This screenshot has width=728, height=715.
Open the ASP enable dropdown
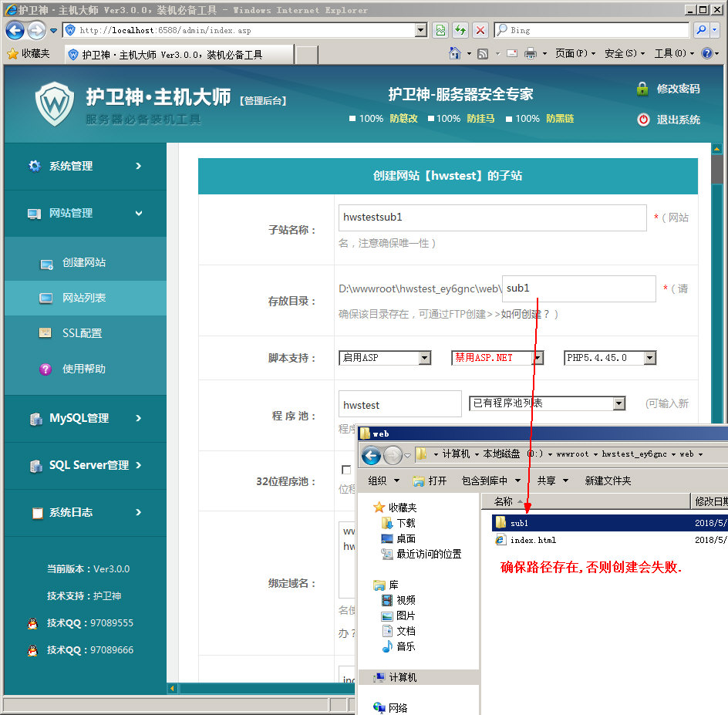(424, 358)
